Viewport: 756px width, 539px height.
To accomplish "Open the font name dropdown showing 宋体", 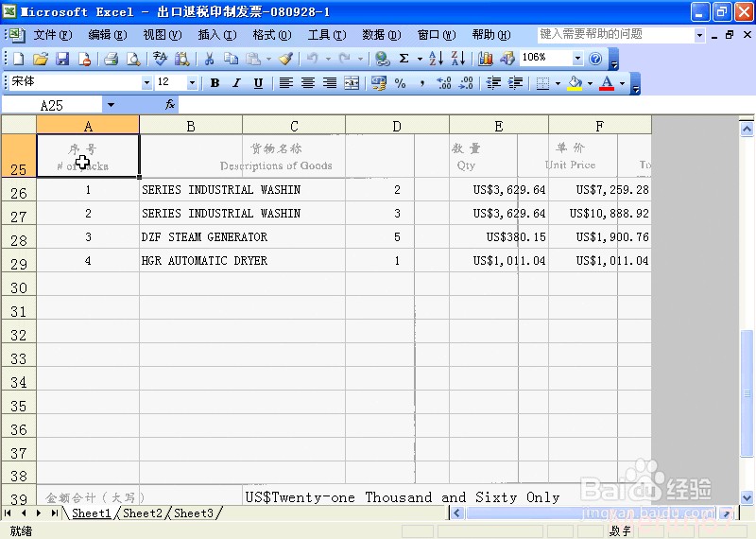I will pyautogui.click(x=146, y=83).
